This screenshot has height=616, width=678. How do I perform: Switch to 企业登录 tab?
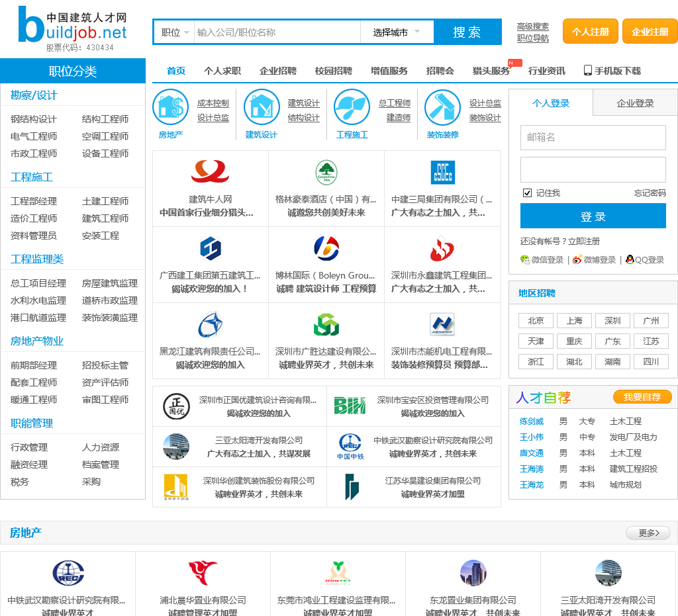point(635,103)
